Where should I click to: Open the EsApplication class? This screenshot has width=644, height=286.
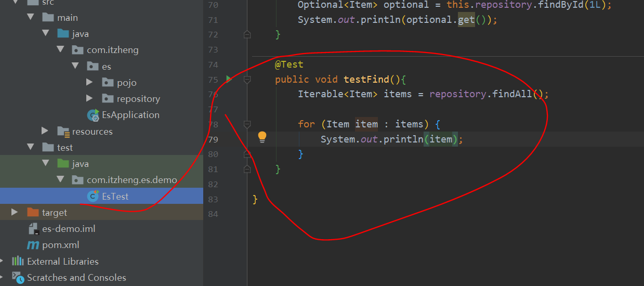click(x=131, y=115)
